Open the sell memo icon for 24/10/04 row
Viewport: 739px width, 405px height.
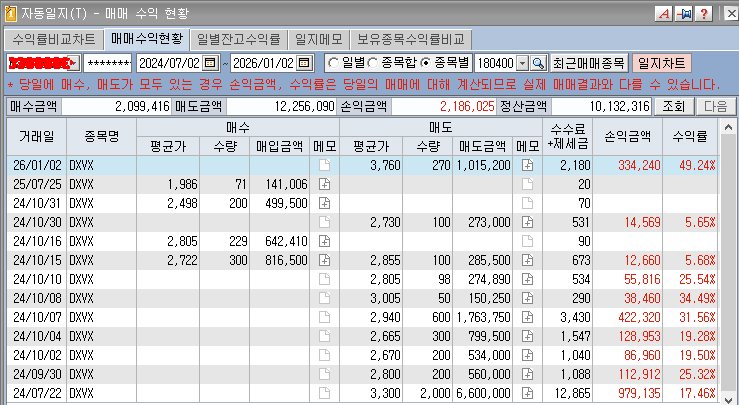point(527,336)
